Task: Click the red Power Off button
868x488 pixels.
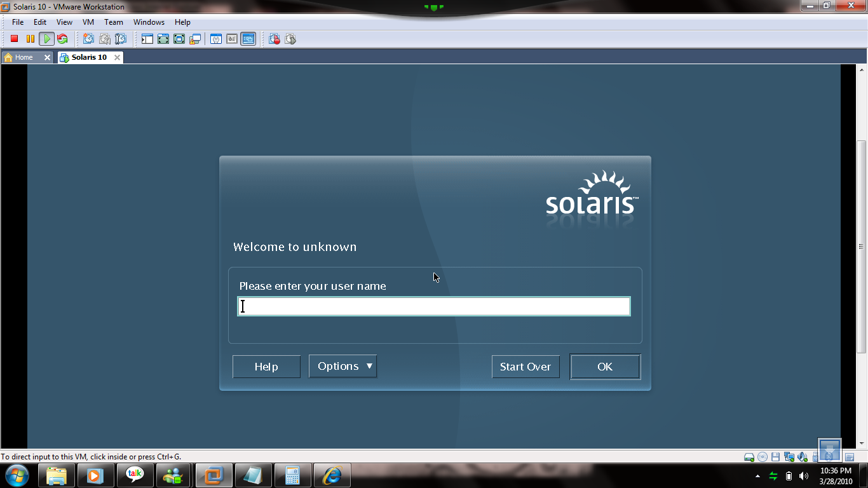Action: 14,39
